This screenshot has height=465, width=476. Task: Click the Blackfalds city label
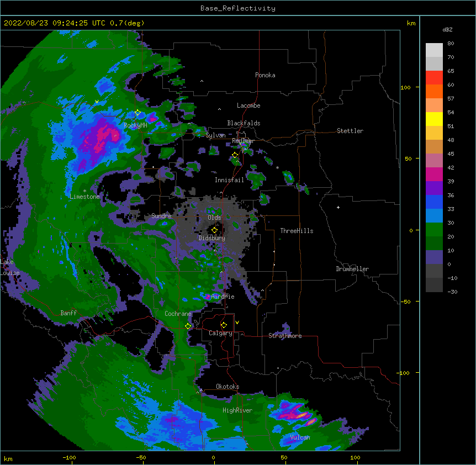[x=244, y=123]
